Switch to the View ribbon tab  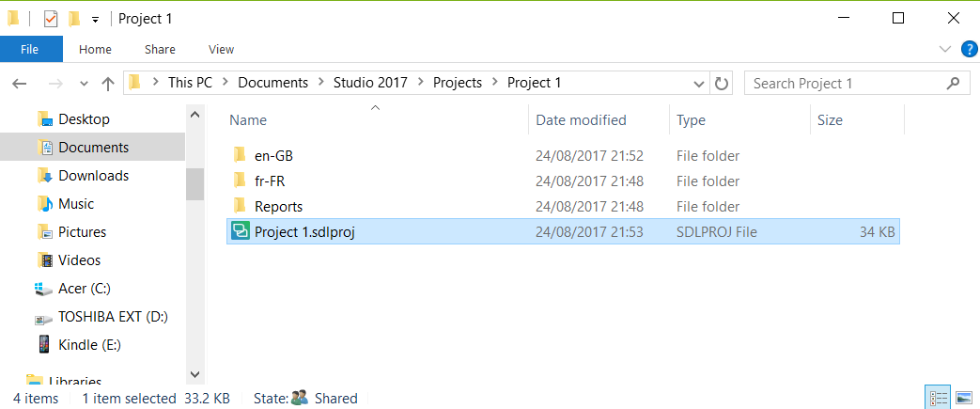pos(221,49)
